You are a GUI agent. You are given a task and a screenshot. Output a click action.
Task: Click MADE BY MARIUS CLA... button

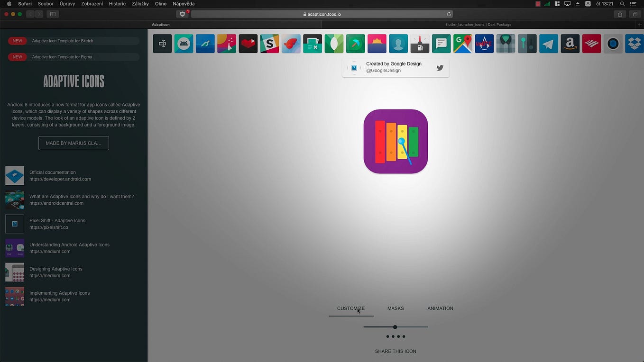[x=74, y=143]
